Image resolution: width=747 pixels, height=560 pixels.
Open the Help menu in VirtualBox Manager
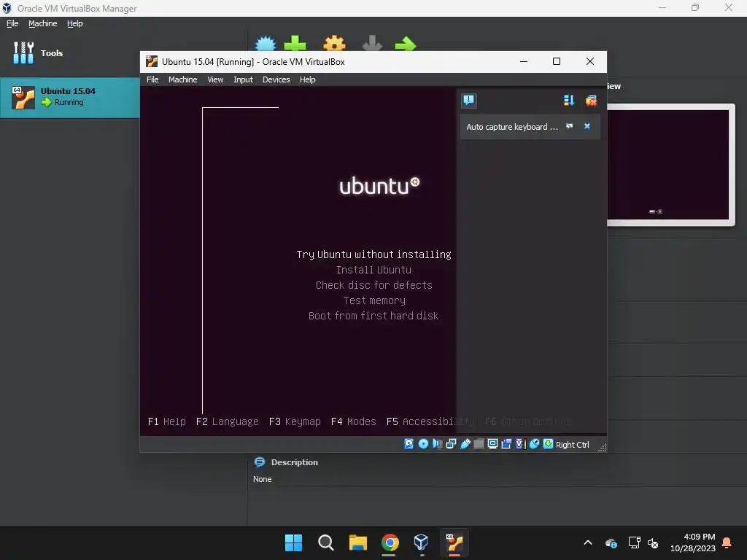coord(75,23)
